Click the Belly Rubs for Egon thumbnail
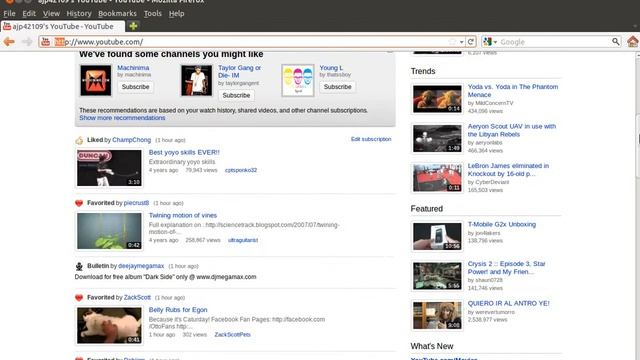640x360 pixels. (x=109, y=325)
